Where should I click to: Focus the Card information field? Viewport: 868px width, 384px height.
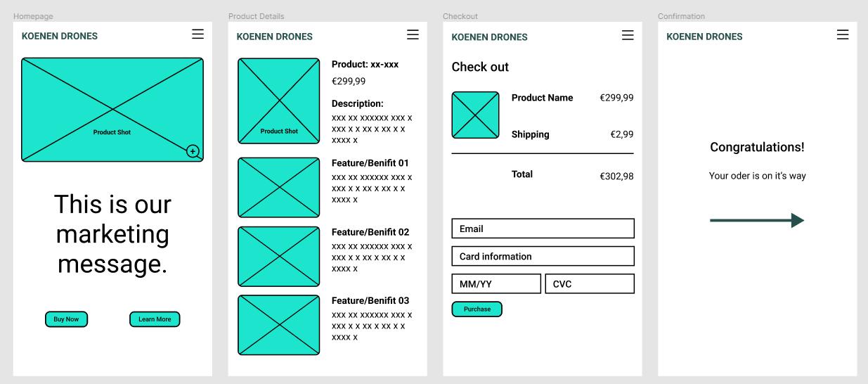[543, 256]
